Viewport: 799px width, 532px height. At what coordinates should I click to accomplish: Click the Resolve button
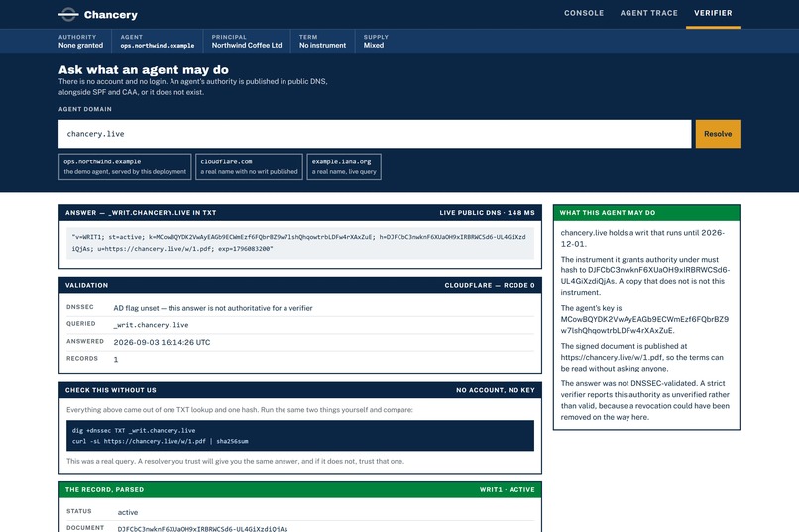[718, 134]
